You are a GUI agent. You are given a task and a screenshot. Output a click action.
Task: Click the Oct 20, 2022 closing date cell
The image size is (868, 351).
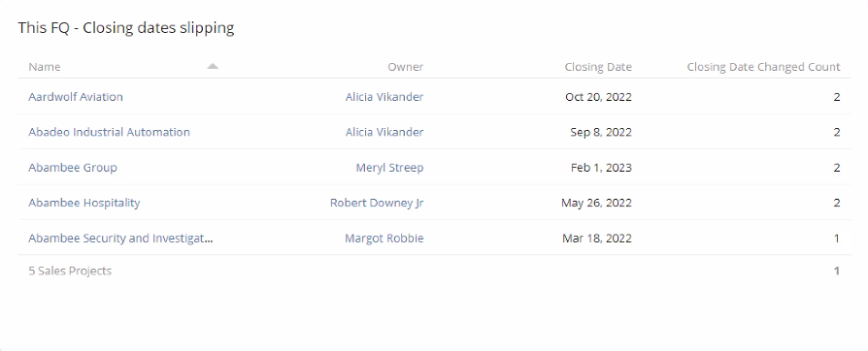(x=598, y=97)
